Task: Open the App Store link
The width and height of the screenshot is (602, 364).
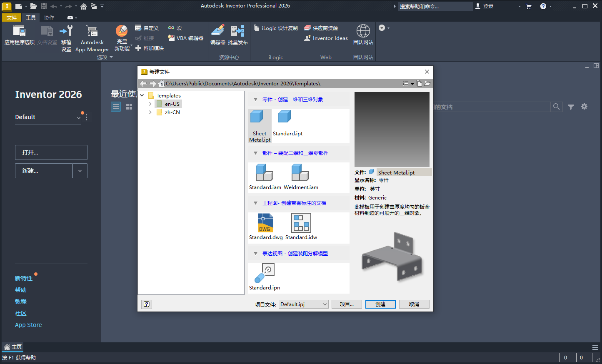Action: (x=28, y=324)
